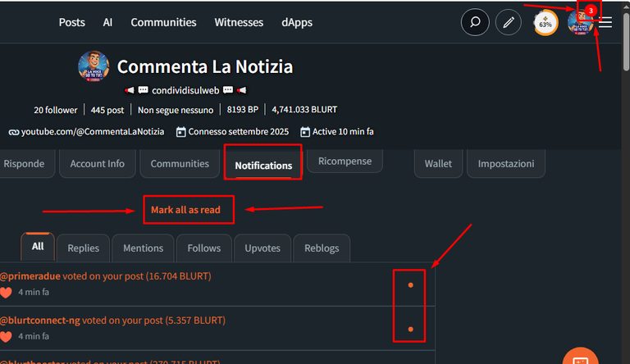Click Connesso settembre 2025 text
This screenshot has width=630, height=364.
(x=239, y=132)
